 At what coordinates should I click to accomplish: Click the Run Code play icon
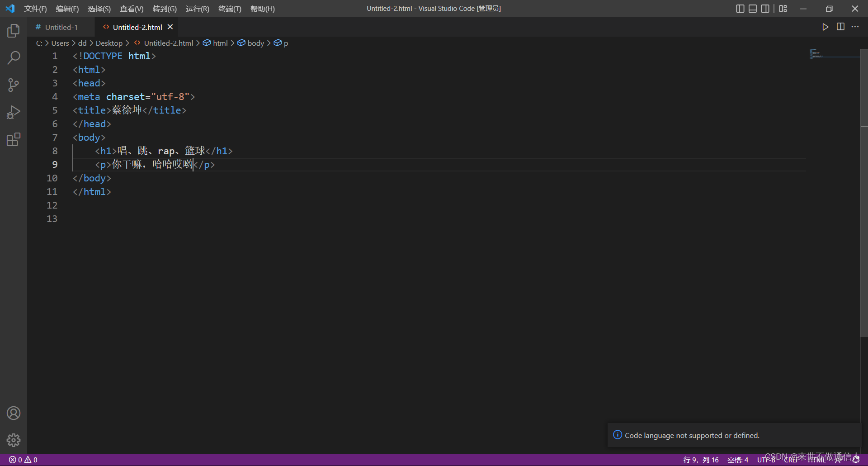826,27
